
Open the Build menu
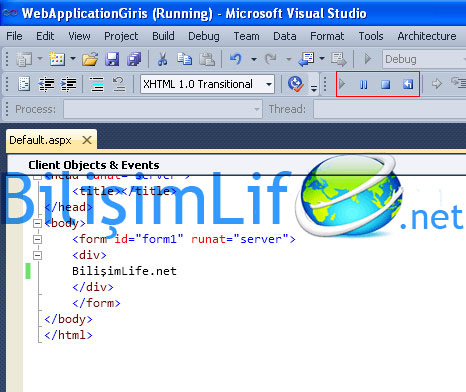coord(163,36)
